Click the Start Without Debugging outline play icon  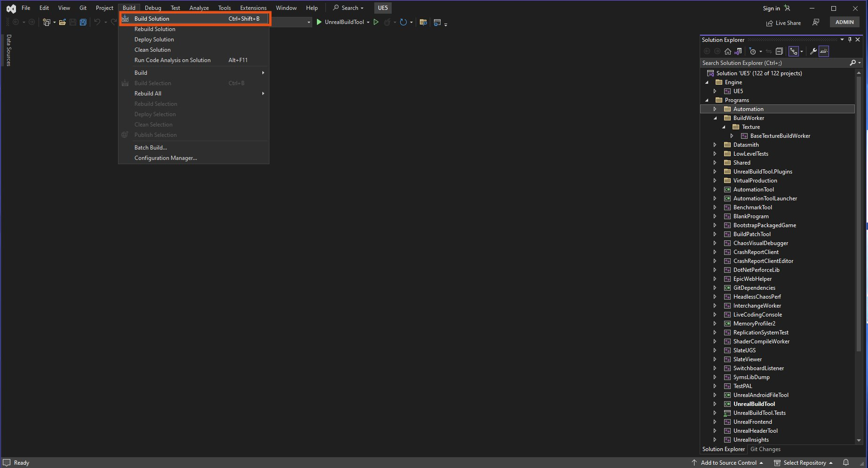pyautogui.click(x=376, y=22)
